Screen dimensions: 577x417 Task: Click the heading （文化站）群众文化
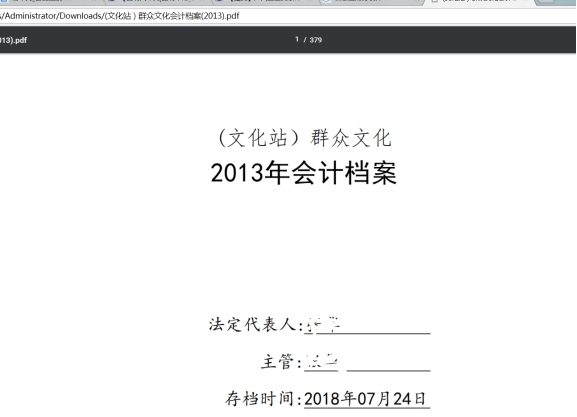pos(304,138)
